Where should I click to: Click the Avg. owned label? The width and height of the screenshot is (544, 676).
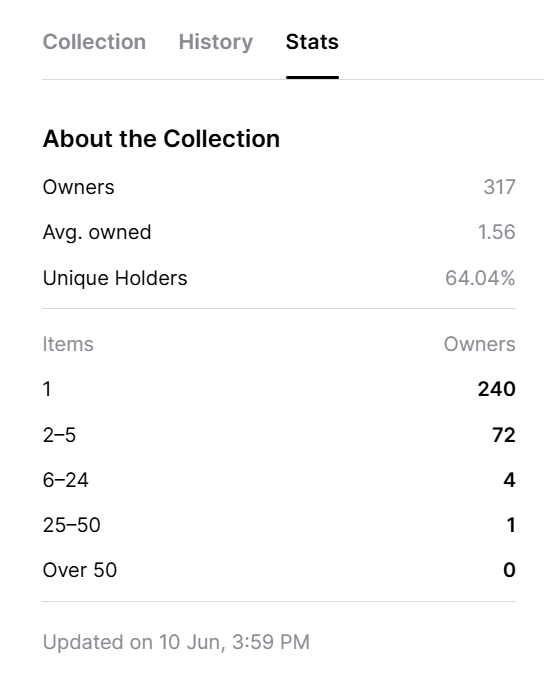click(97, 232)
